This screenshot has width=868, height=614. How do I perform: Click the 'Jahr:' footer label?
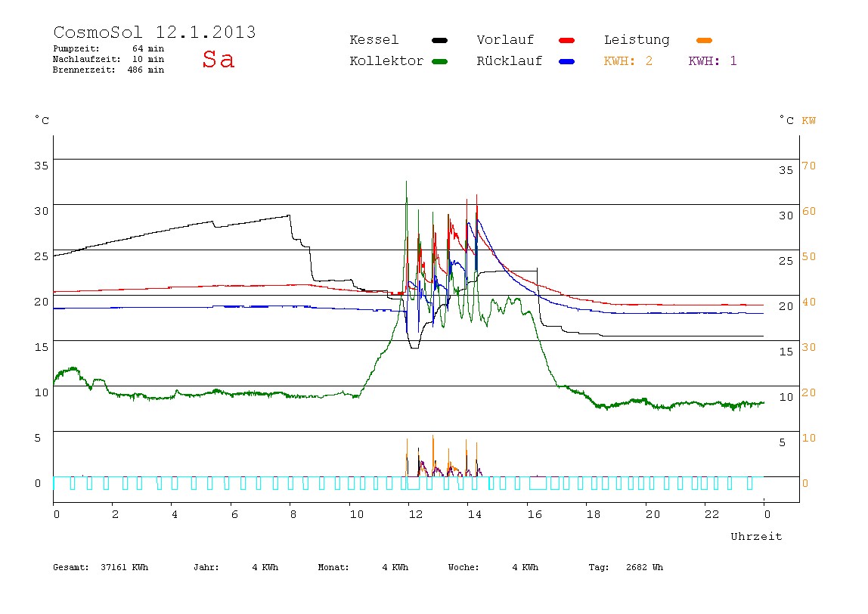(x=206, y=567)
